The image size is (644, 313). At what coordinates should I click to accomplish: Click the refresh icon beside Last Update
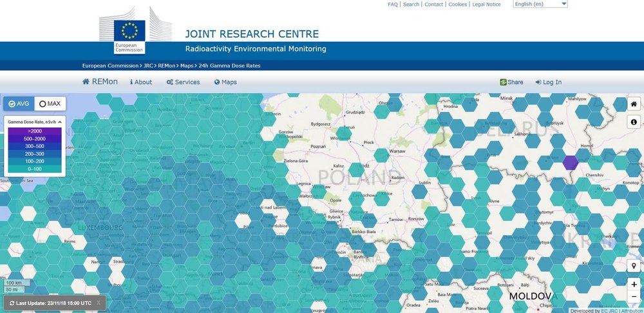(x=12, y=303)
